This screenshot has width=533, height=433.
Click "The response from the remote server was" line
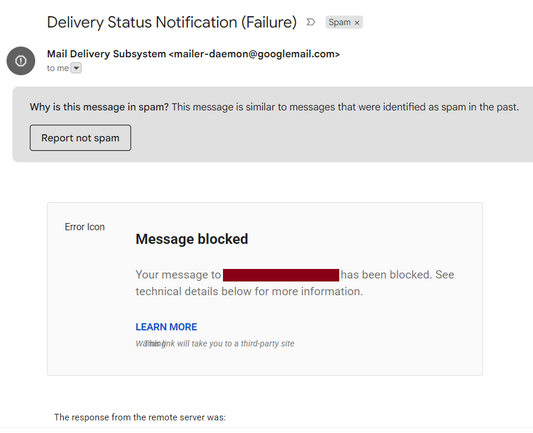coord(140,417)
